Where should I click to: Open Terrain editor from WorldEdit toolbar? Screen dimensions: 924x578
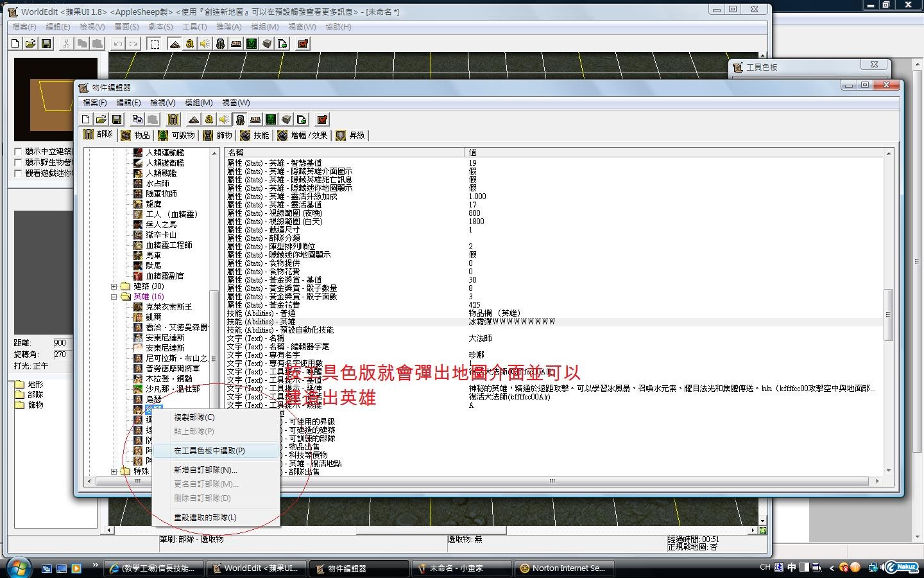tap(175, 44)
